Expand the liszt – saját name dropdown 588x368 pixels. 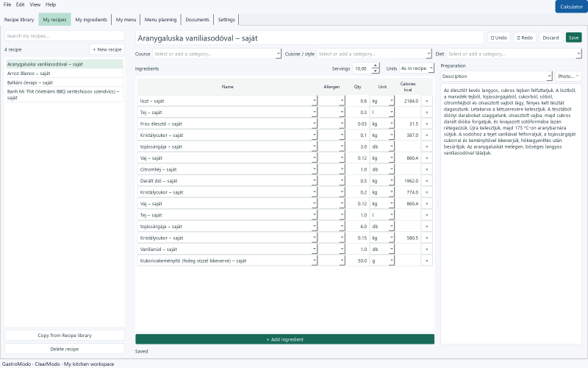[315, 101]
